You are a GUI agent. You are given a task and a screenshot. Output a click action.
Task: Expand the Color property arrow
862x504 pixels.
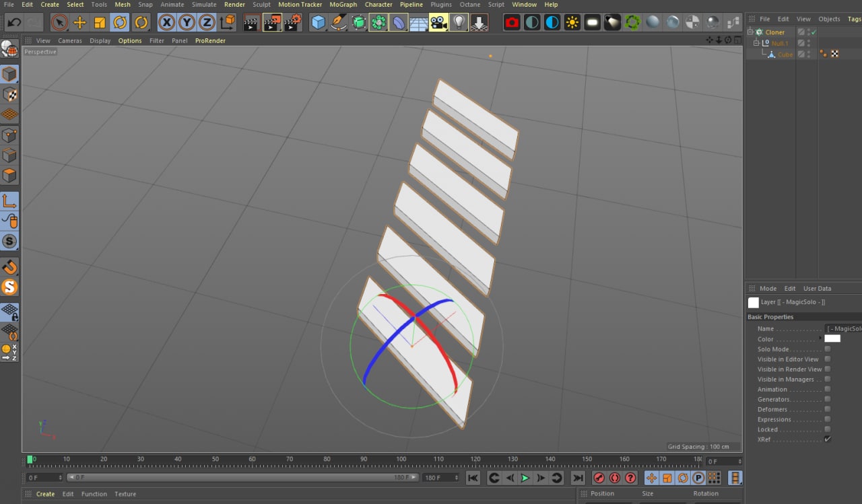(820, 338)
